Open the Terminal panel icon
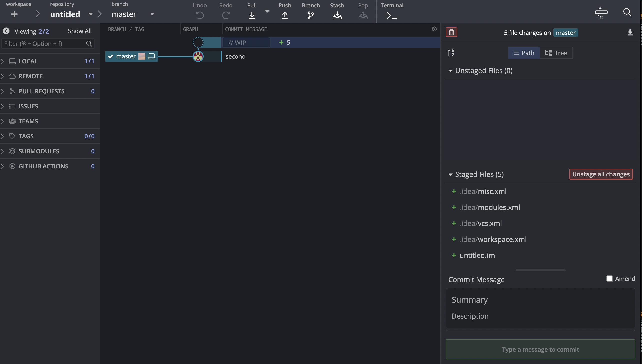 [392, 15]
